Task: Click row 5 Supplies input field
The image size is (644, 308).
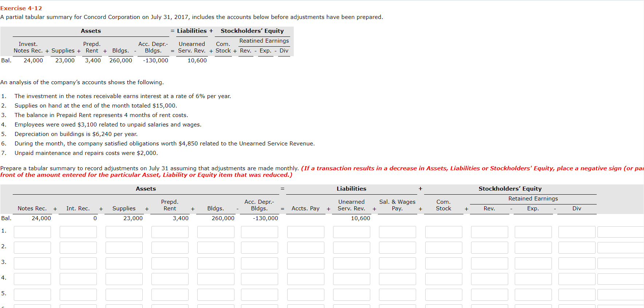Action: (x=124, y=295)
